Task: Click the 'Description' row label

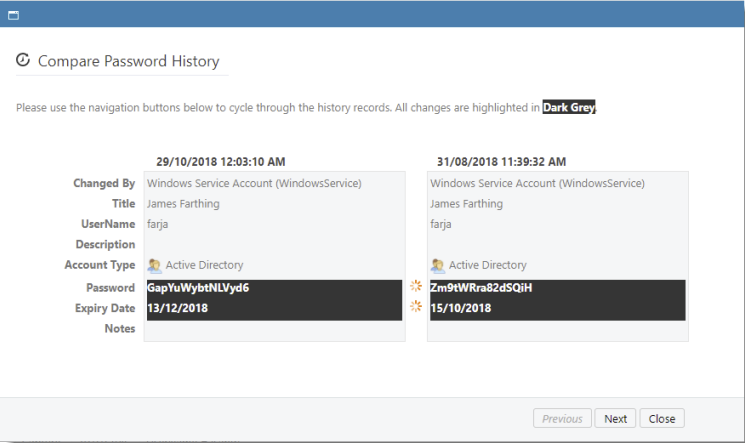Action: point(105,245)
